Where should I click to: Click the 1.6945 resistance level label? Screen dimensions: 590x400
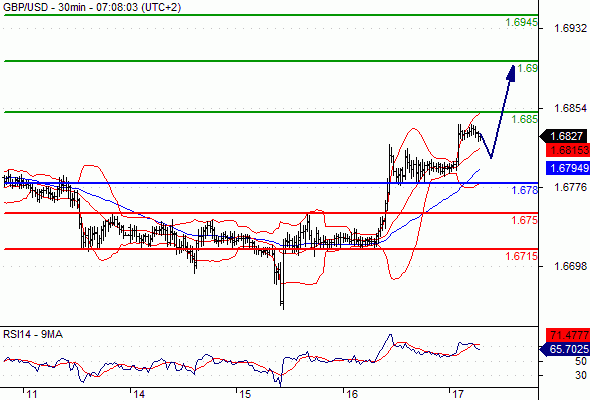pyautogui.click(x=522, y=23)
